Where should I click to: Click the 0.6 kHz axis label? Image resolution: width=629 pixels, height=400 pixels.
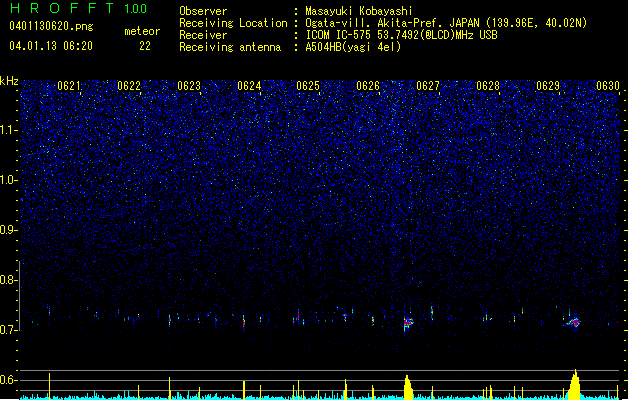9,380
